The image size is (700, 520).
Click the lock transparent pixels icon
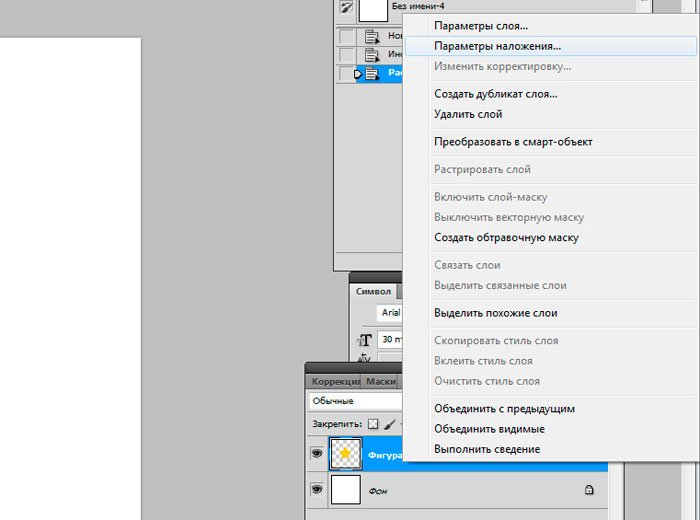pyautogui.click(x=373, y=424)
